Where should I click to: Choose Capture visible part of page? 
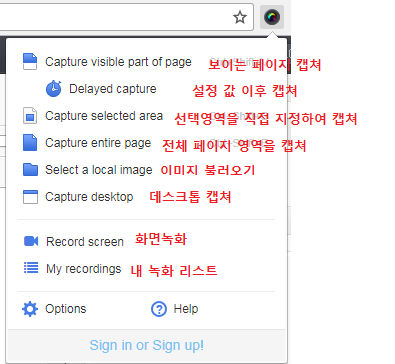(118, 62)
